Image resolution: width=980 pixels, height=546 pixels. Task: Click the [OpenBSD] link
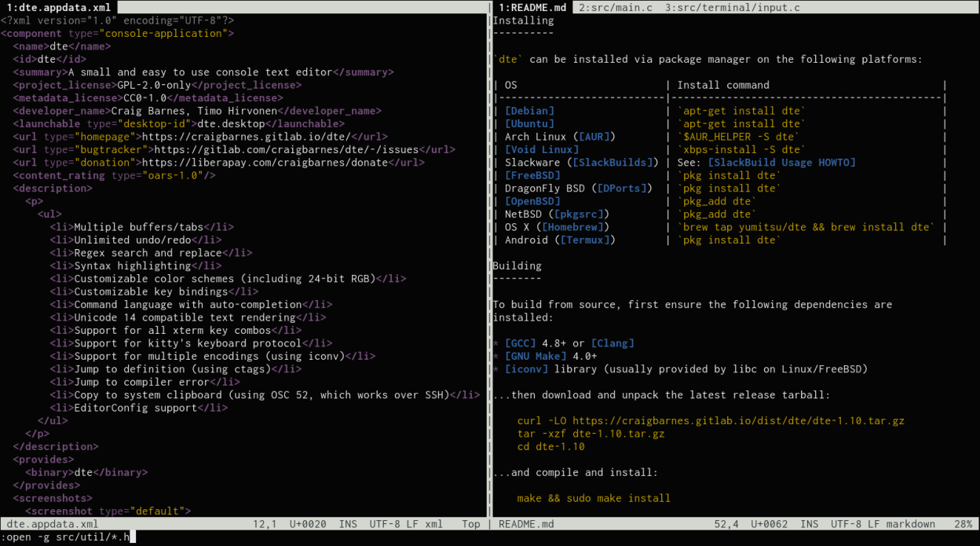tap(532, 201)
